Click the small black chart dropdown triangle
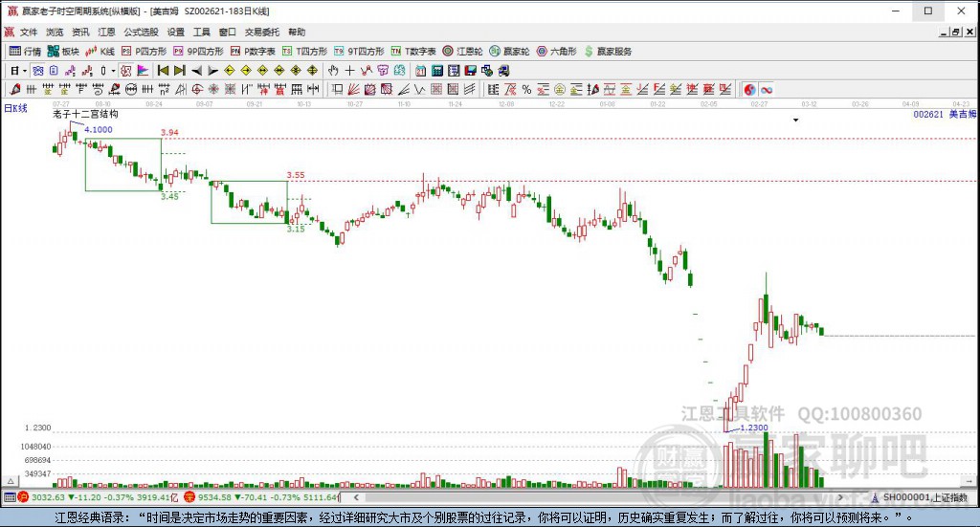This screenshot has height=527, width=980. (795, 120)
